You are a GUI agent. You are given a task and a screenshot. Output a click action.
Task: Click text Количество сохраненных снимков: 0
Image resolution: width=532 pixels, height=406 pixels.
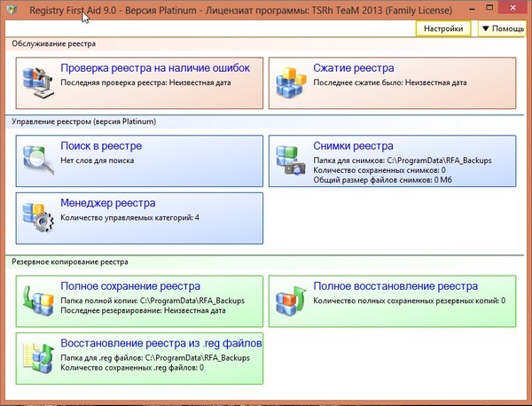tap(379, 170)
